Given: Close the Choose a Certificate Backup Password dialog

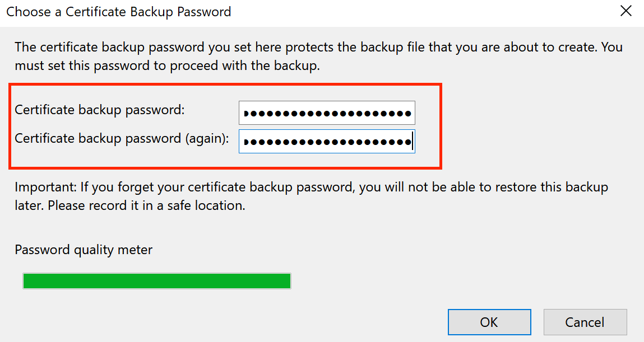Looking at the screenshot, I should point(626,11).
